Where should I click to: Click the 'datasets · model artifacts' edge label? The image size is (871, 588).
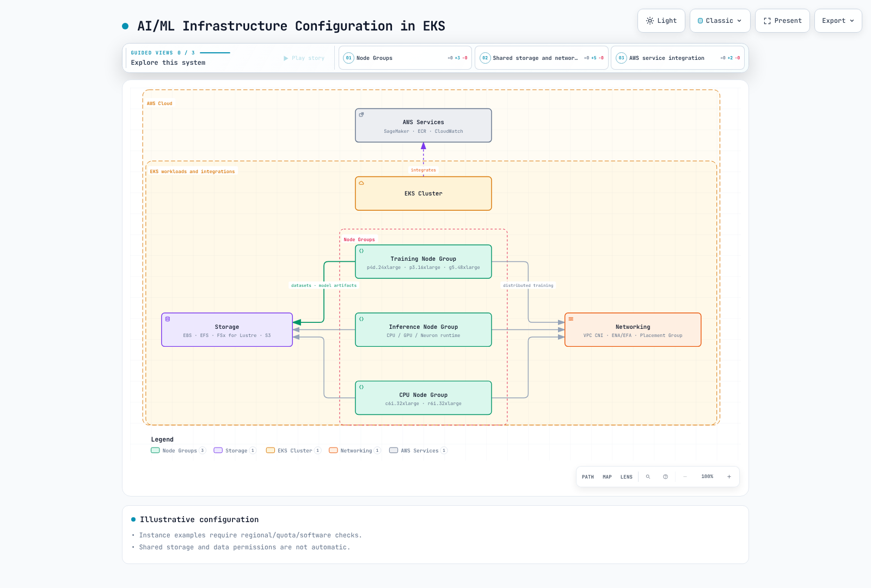coord(324,286)
